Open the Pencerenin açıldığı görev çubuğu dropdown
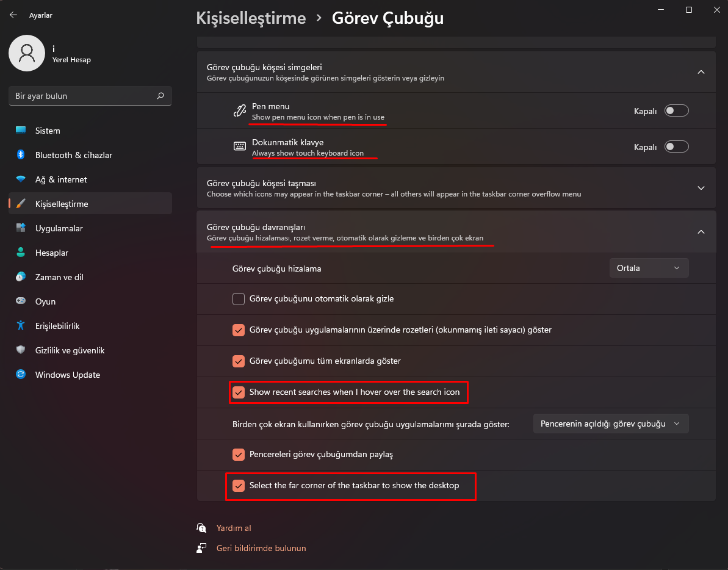Screen dimensions: 728x570 610,424
